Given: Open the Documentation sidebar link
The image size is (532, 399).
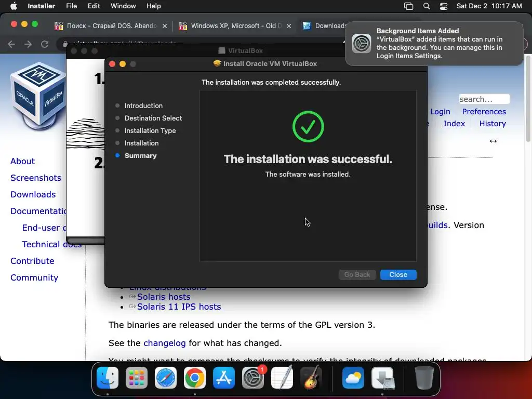Looking at the screenshot, I should tap(38, 211).
